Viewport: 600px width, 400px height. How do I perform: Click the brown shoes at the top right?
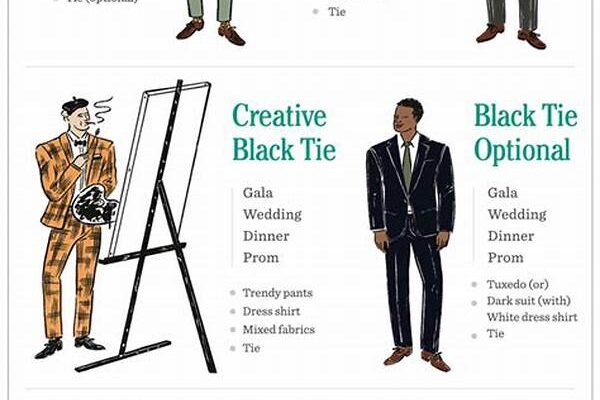point(511,36)
